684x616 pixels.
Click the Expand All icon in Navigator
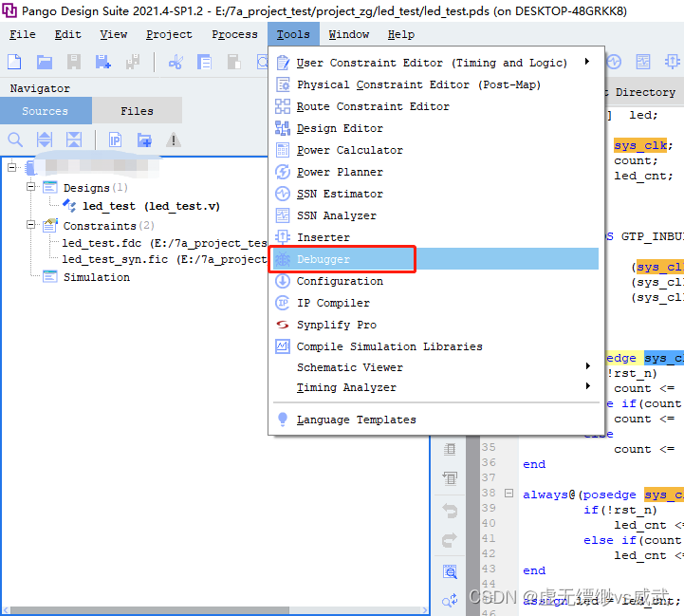[x=45, y=140]
